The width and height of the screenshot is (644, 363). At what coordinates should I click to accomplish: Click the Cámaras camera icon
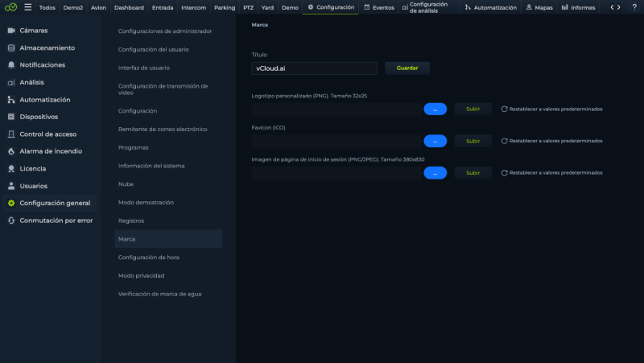click(11, 31)
